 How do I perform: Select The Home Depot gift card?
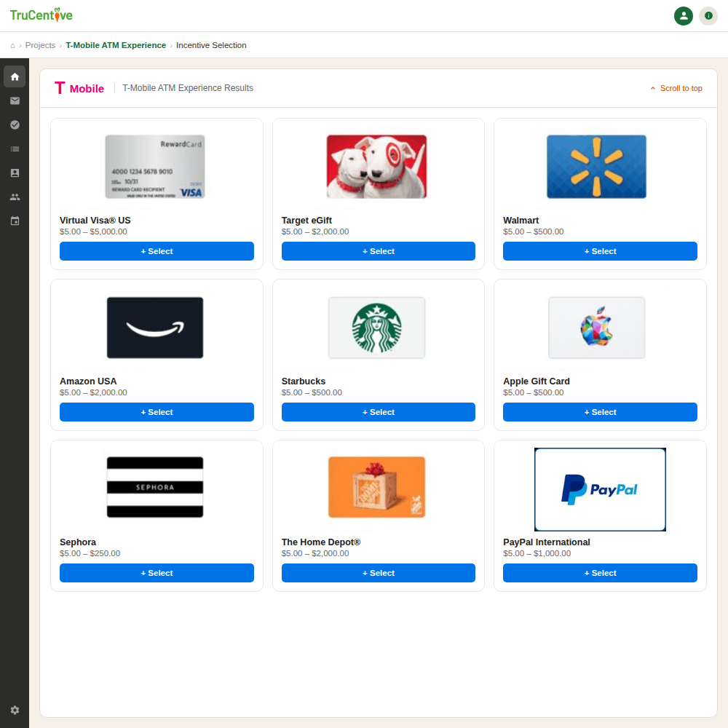coord(379,573)
